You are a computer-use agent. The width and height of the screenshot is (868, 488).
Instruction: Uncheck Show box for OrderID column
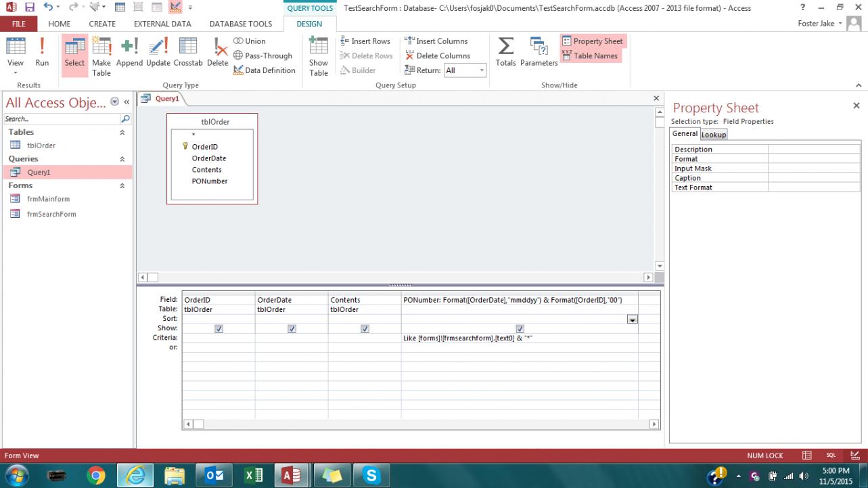point(219,329)
